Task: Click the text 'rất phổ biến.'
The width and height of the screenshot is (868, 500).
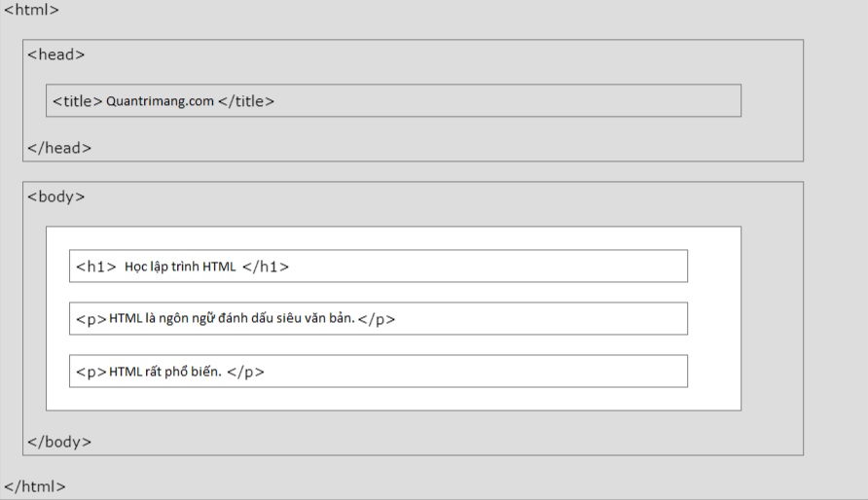Action: click(x=181, y=372)
